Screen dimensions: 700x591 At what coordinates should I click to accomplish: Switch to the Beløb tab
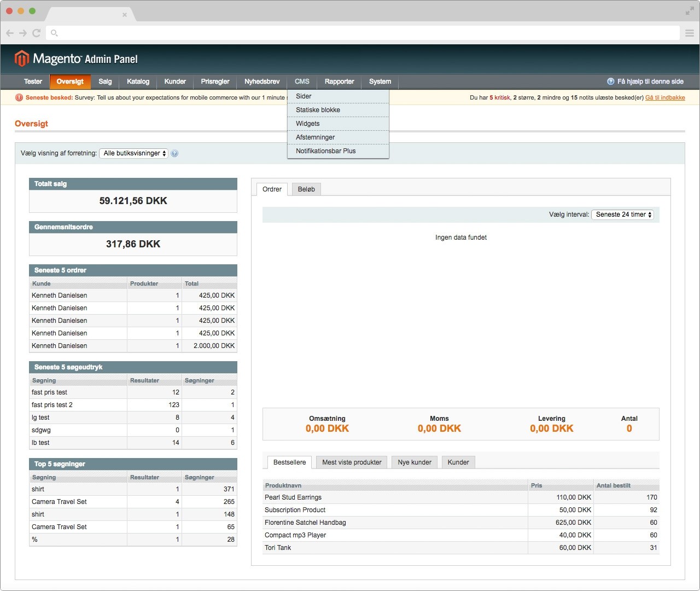click(306, 189)
